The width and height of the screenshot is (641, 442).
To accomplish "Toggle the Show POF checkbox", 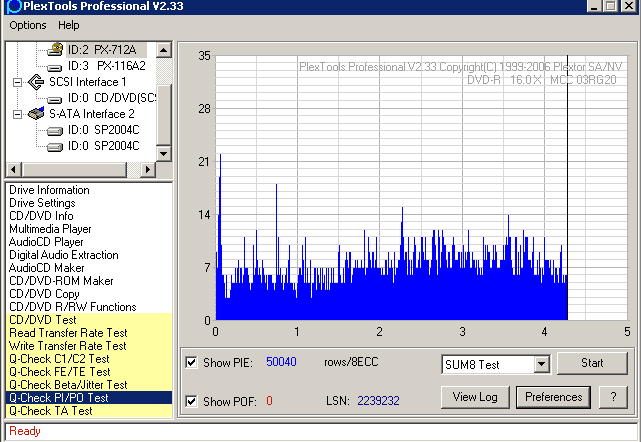I will (192, 401).
